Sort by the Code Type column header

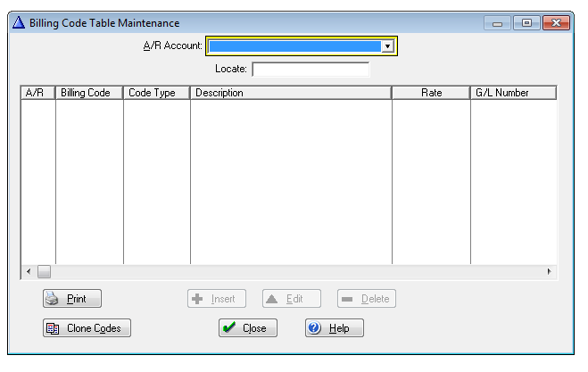click(x=156, y=93)
